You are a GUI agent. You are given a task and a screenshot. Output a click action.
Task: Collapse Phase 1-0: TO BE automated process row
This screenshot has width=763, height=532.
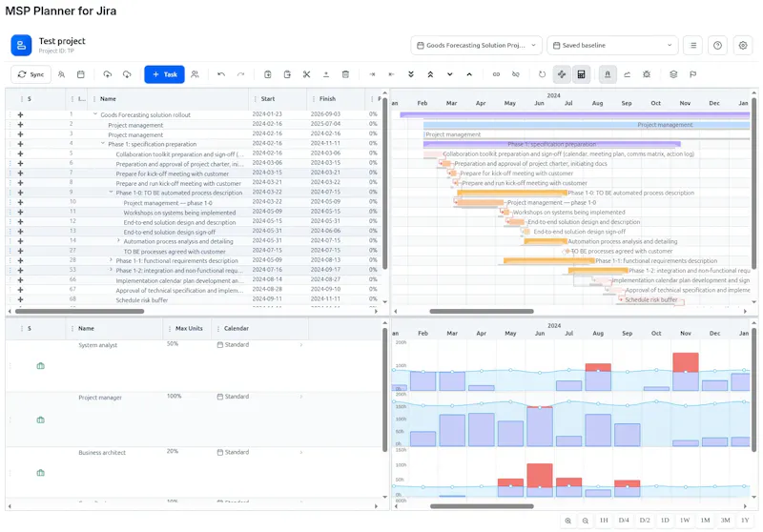[x=111, y=192]
